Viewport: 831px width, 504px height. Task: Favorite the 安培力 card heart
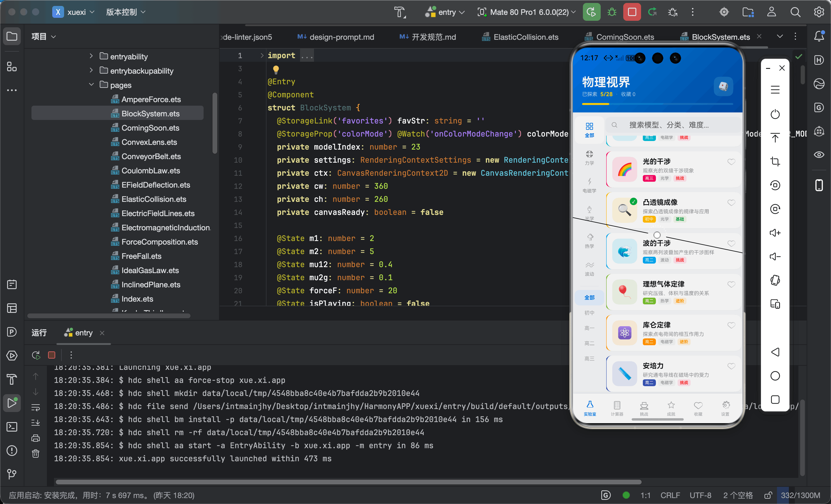tap(731, 366)
